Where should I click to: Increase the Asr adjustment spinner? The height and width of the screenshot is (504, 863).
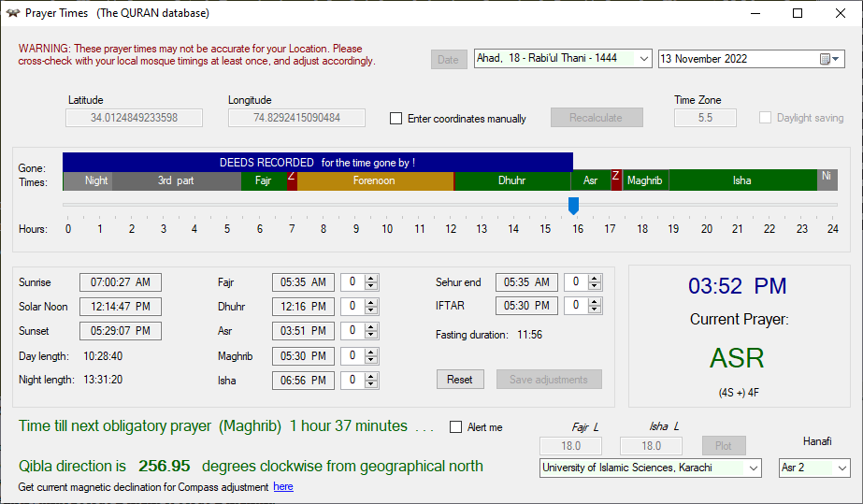tap(371, 327)
